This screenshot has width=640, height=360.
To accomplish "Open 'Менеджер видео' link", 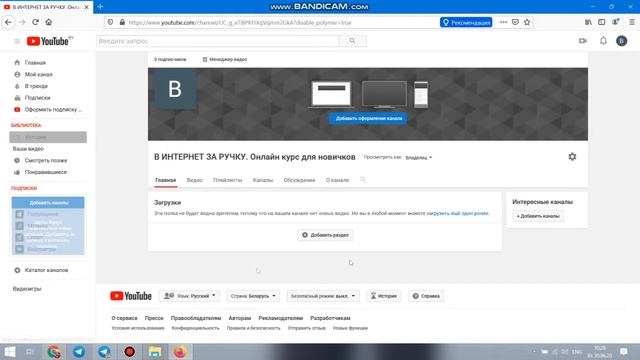I will 224,60.
